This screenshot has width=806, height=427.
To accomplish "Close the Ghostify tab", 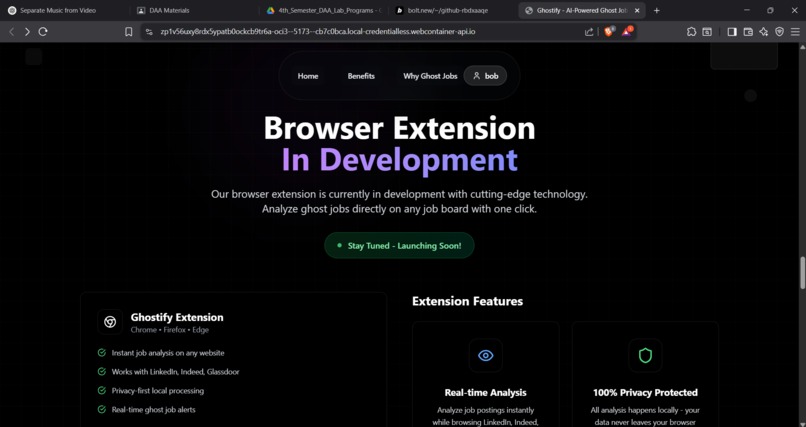I will pyautogui.click(x=637, y=10).
